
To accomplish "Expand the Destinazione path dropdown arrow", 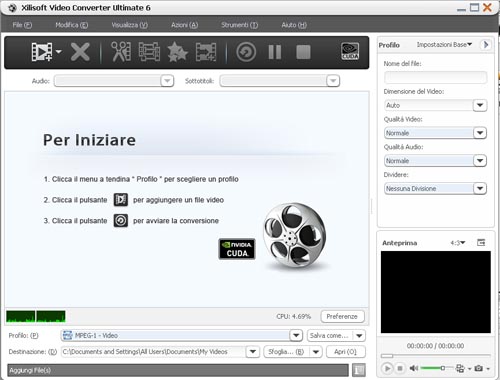I will click(253, 352).
